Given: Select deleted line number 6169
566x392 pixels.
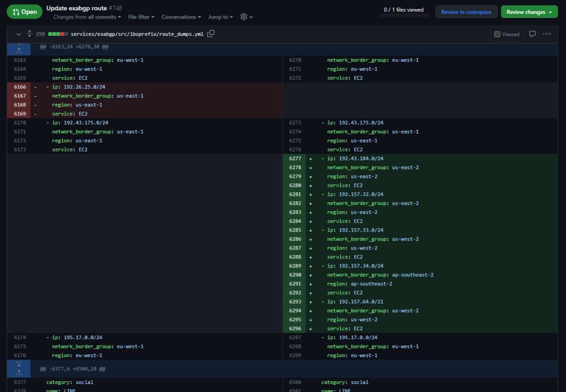Looking at the screenshot, I should [x=19, y=114].
